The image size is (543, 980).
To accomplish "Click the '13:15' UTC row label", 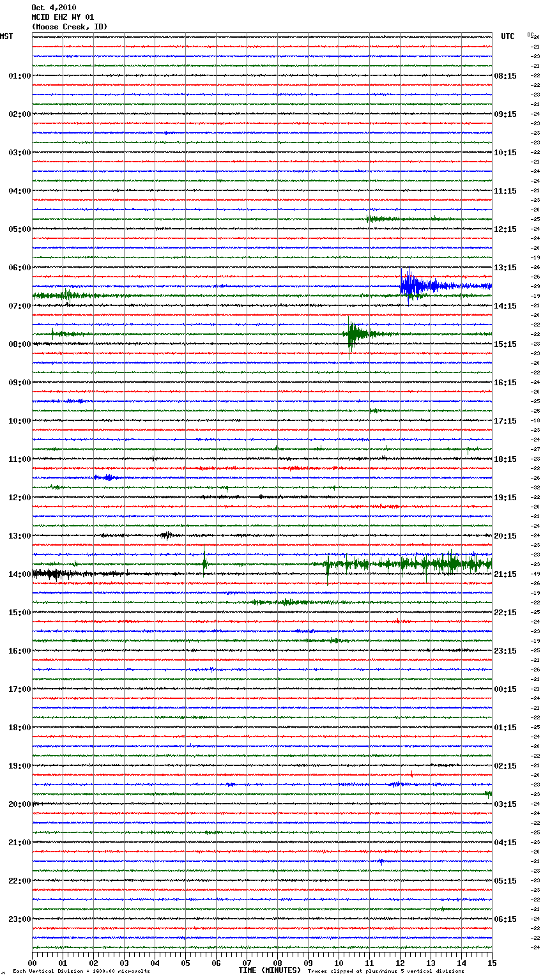I will pyautogui.click(x=505, y=268).
